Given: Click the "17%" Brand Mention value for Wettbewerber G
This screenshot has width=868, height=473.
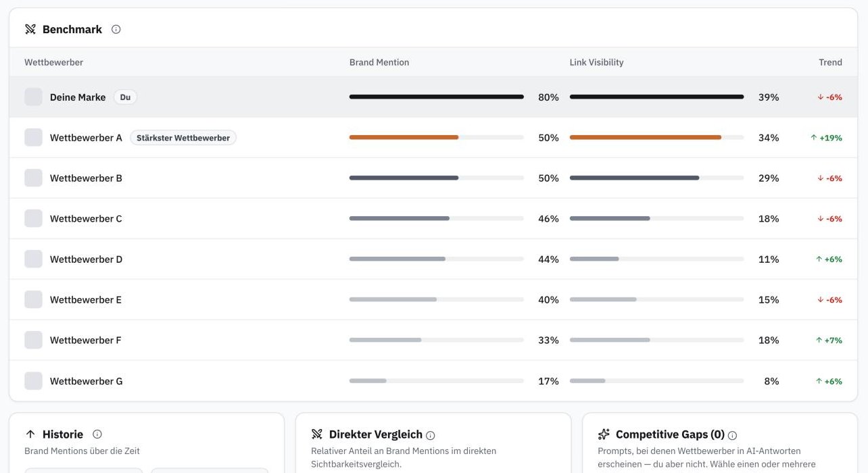Looking at the screenshot, I should [x=548, y=381].
